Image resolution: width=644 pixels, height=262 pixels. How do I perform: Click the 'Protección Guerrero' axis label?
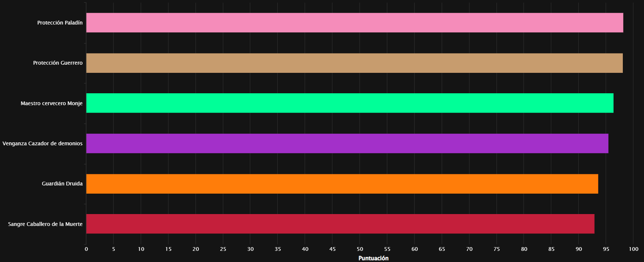[x=58, y=63]
